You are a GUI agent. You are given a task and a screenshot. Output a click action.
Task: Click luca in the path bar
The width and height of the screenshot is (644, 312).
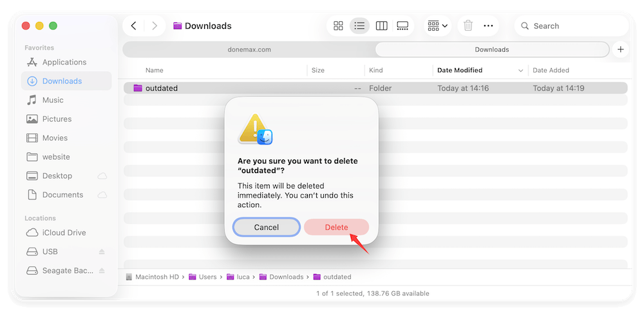(238, 277)
